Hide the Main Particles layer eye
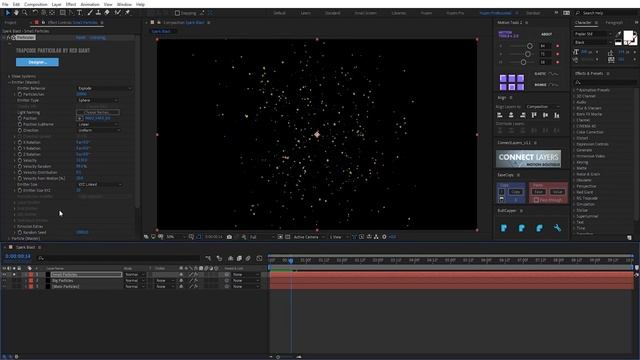This screenshot has height=360, width=640. 4,287
